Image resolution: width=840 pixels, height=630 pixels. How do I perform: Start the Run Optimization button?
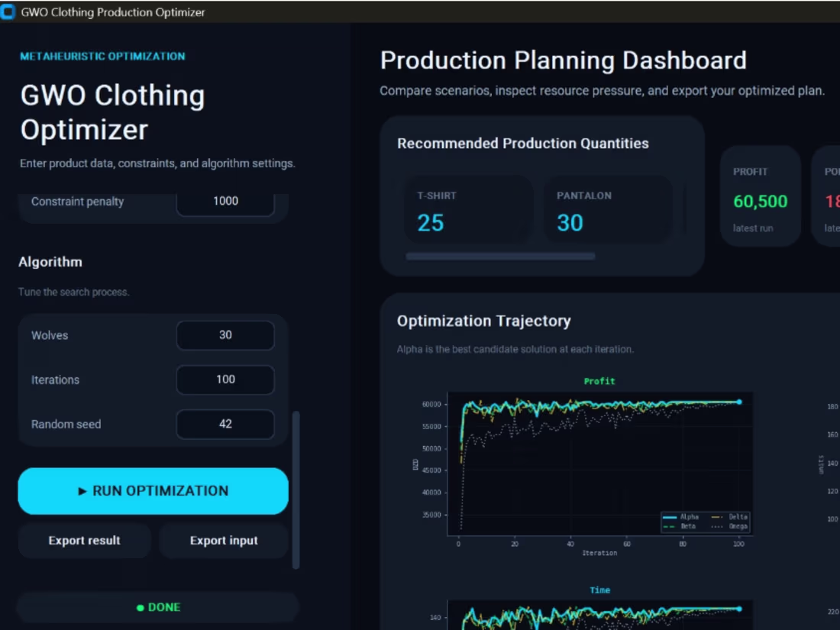(x=153, y=491)
